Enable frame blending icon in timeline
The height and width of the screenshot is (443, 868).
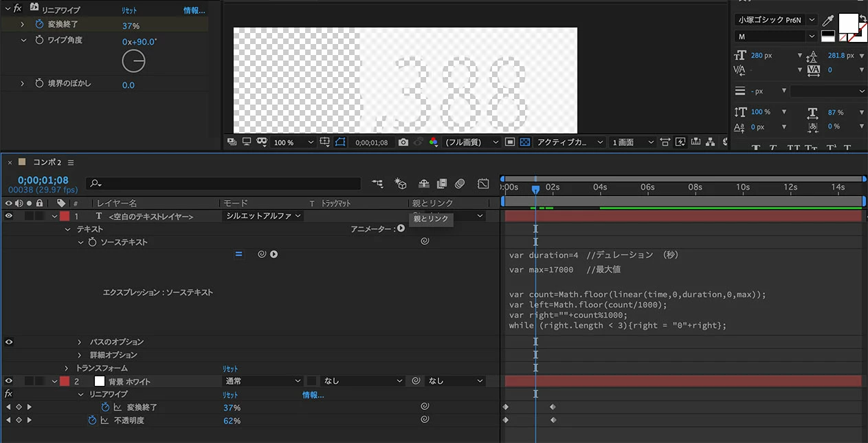tap(442, 184)
